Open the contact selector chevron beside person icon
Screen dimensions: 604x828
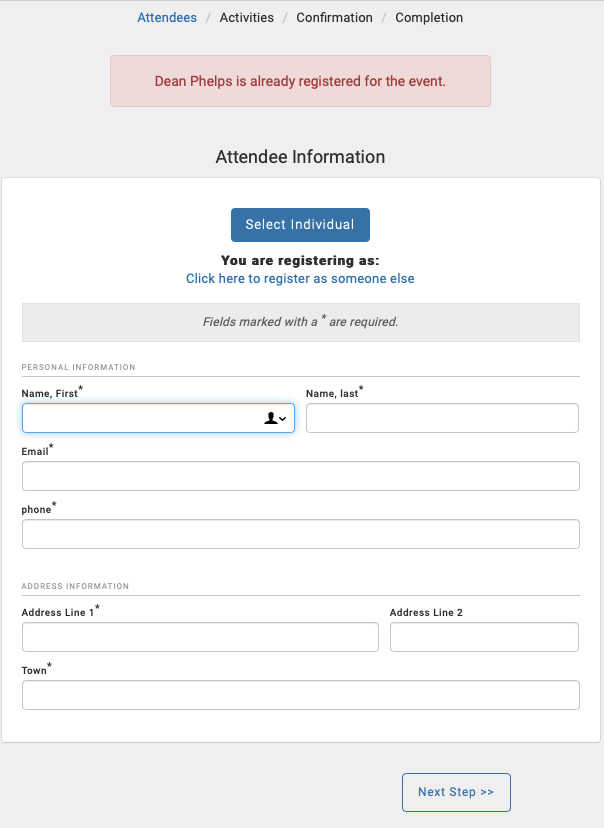click(283, 418)
